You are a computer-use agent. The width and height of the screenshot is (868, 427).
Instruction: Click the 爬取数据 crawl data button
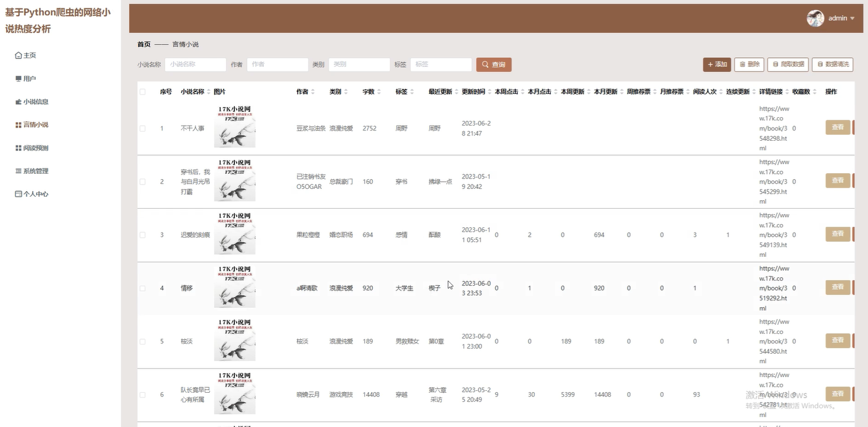pyautogui.click(x=787, y=64)
